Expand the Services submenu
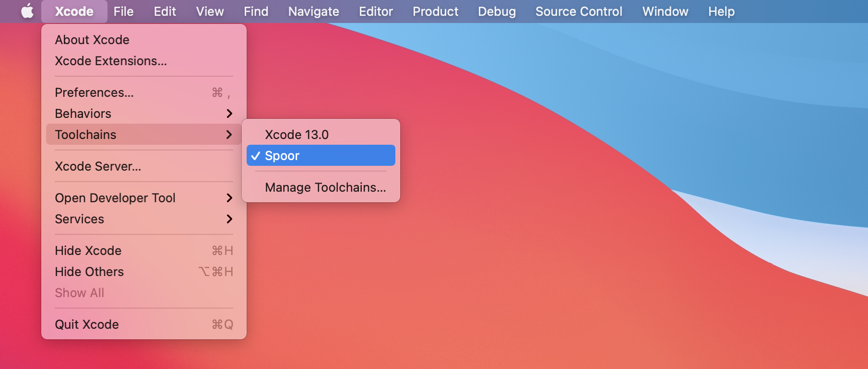The height and width of the screenshot is (369, 868). pos(144,219)
